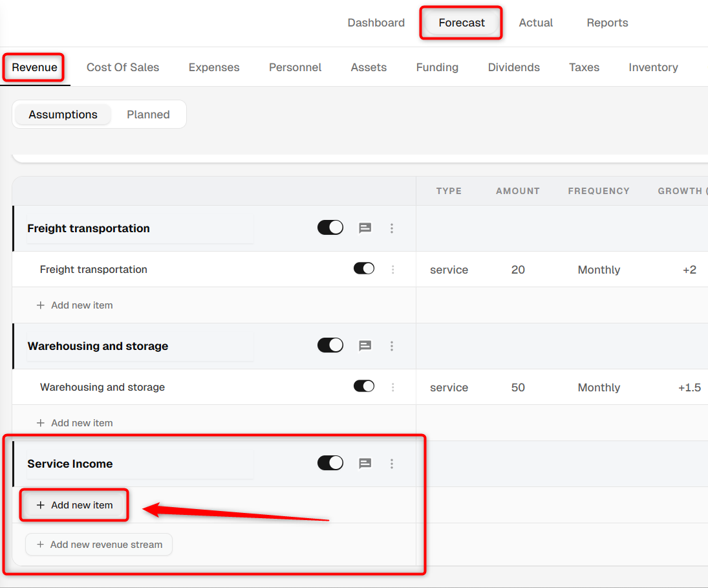Click the amount value 20
This screenshot has height=588, width=708.
[518, 270]
